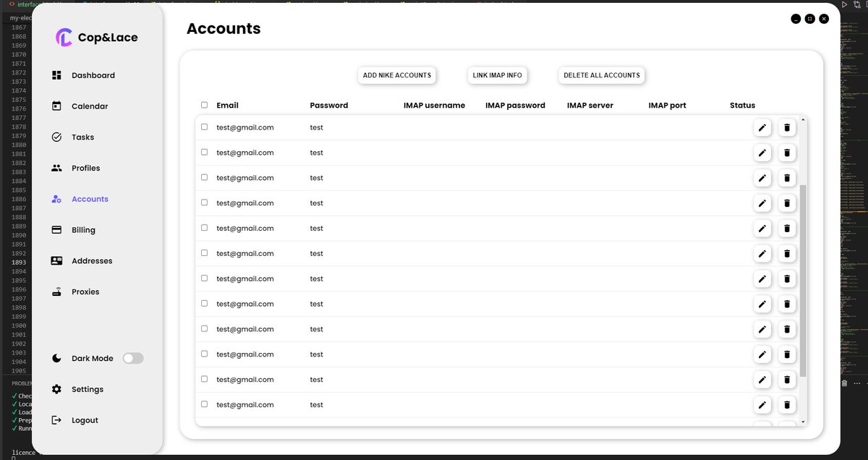
Task: Click the accounts list scroll up arrow
Action: pos(803,119)
